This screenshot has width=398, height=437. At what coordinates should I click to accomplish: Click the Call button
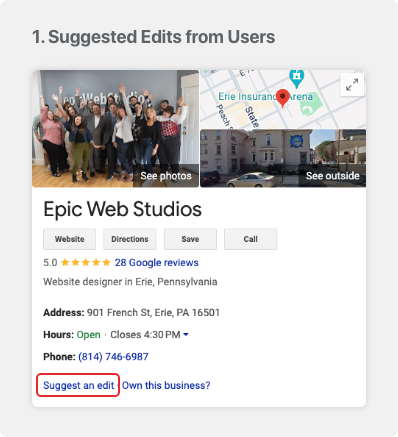click(x=250, y=239)
